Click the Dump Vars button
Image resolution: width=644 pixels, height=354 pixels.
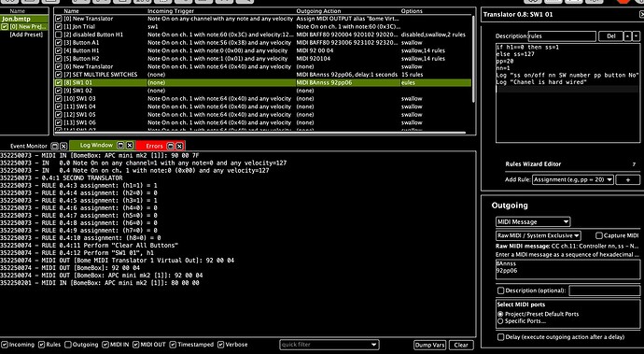429,345
